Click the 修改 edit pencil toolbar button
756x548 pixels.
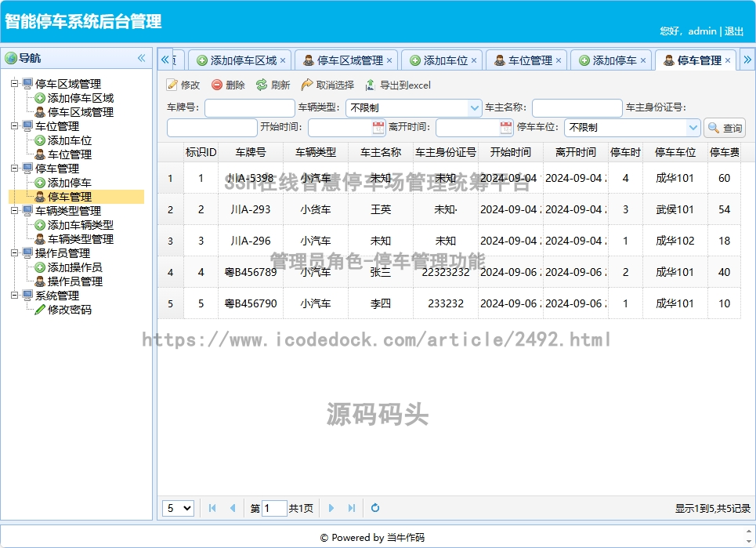(x=183, y=85)
